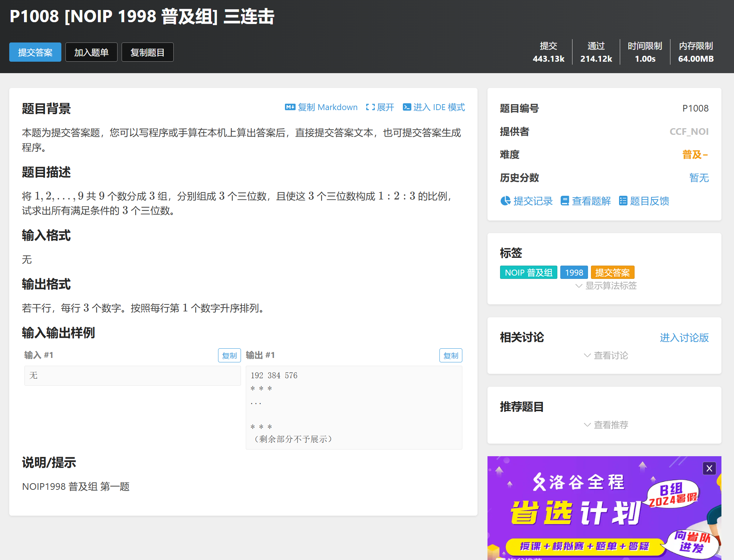Click the 提交答案 submit answer button
Viewport: 734px width, 560px height.
click(x=35, y=52)
